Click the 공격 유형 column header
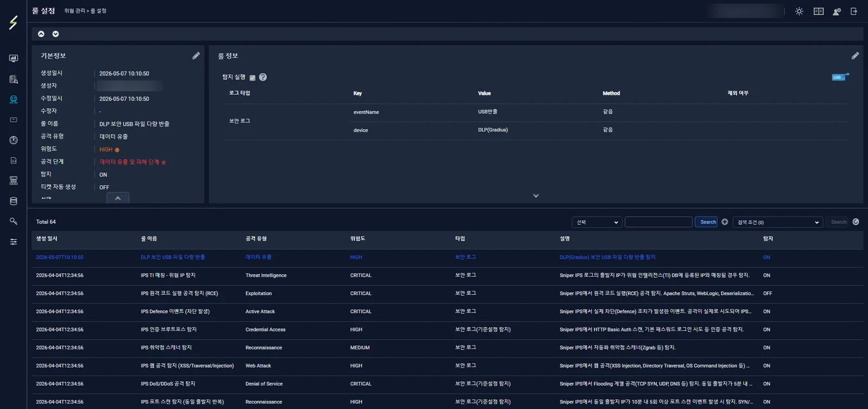 coord(256,239)
